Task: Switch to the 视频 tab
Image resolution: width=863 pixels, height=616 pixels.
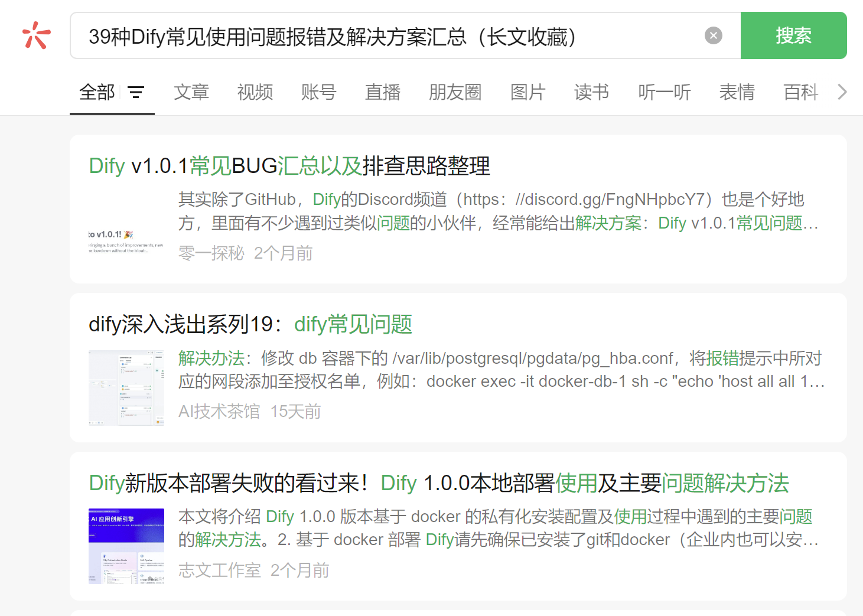Action: point(255,92)
